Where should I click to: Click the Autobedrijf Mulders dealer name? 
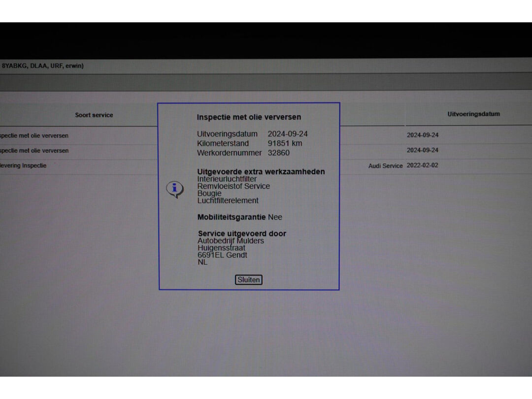(231, 241)
